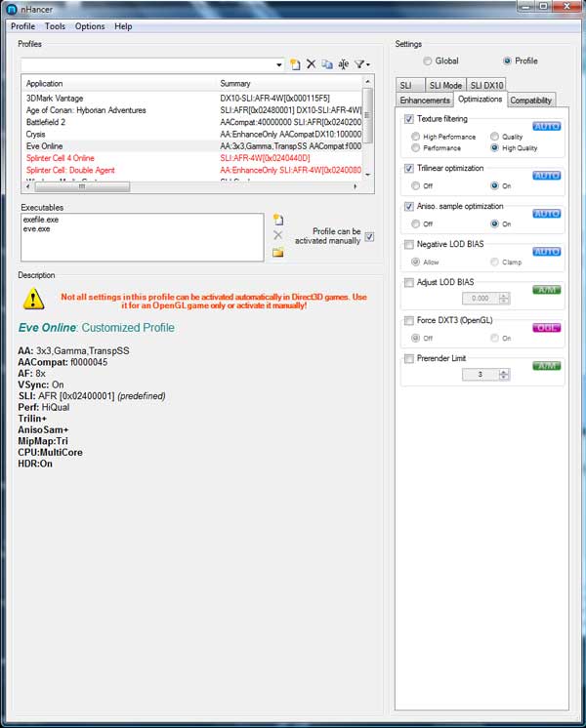Screen dimensions: 586x728
Task: Select the Age of Conan: Hyborian Adventures profile
Action: click(x=192, y=110)
